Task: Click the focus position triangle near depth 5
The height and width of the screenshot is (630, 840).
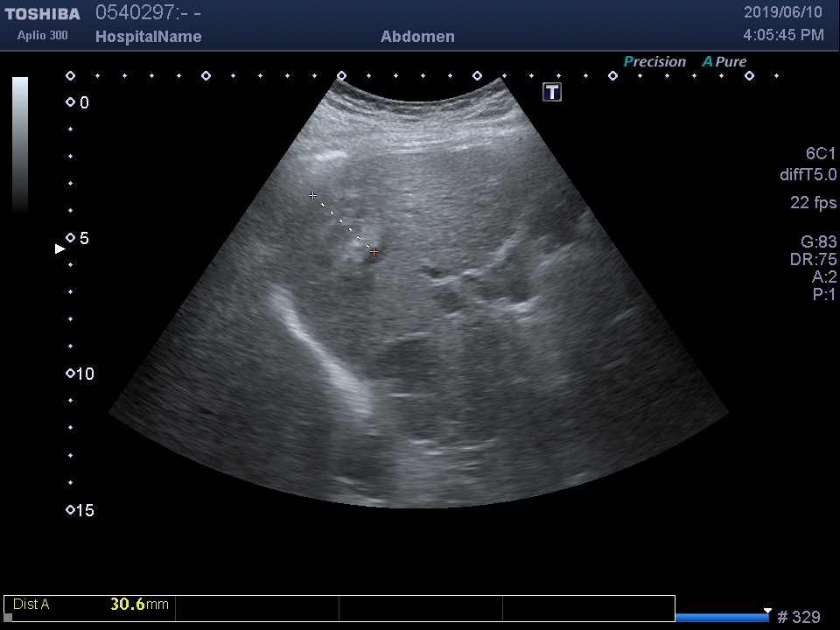Action: (x=60, y=249)
